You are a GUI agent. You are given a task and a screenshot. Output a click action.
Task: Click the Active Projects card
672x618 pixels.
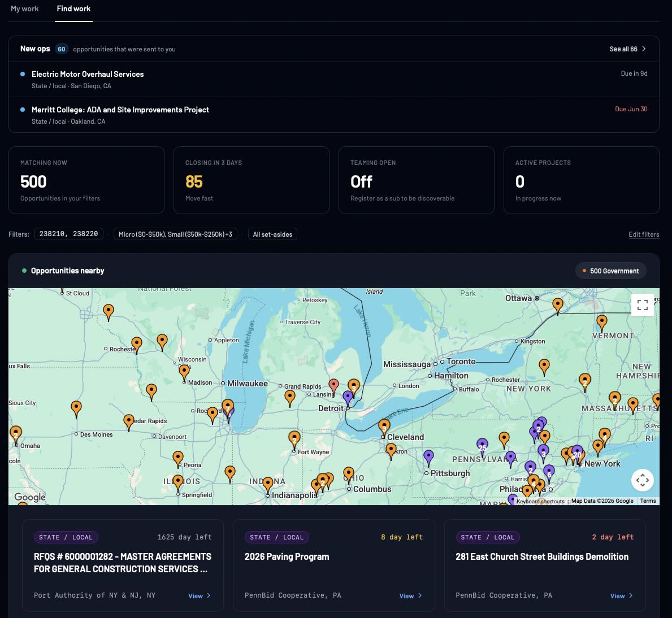581,180
